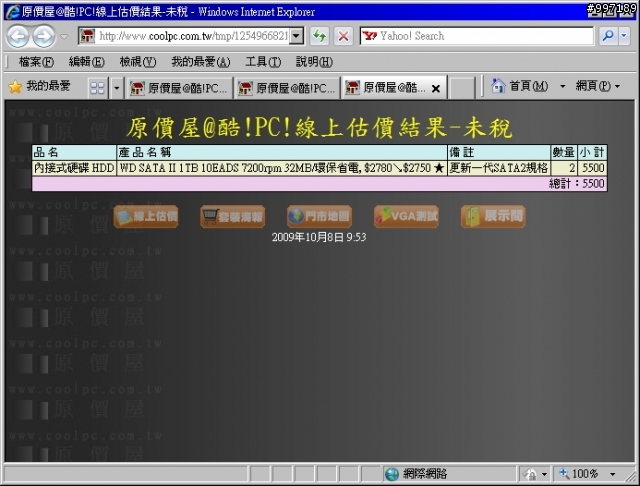This screenshot has height=486, width=640.
Task: Click the WD SATA II 1TB product text
Action: tap(282, 168)
